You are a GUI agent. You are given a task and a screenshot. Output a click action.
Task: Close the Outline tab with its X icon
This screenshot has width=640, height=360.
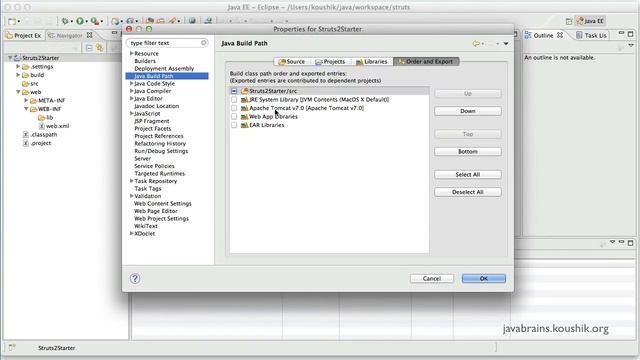click(x=560, y=36)
